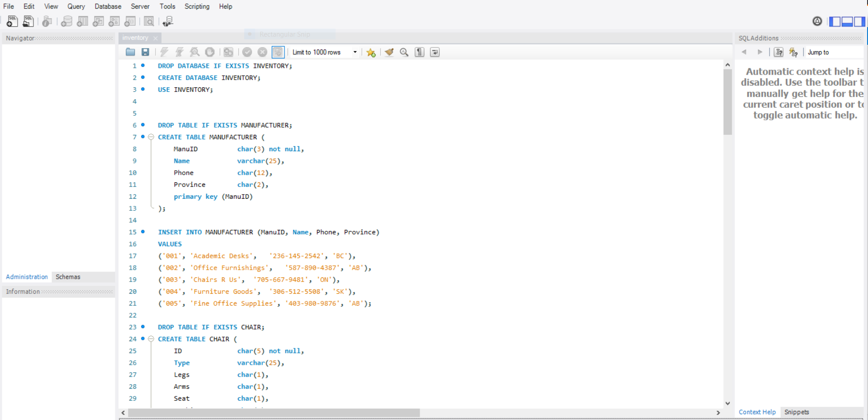The width and height of the screenshot is (868, 420).
Task: Toggle the right sidebar panel visibility
Action: 859,21
